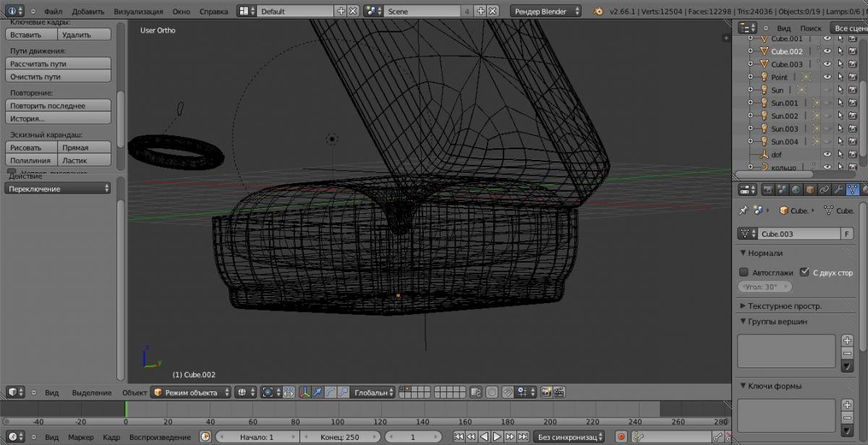Open the Визуализация menu
This screenshot has width=868, height=445.
tap(138, 12)
